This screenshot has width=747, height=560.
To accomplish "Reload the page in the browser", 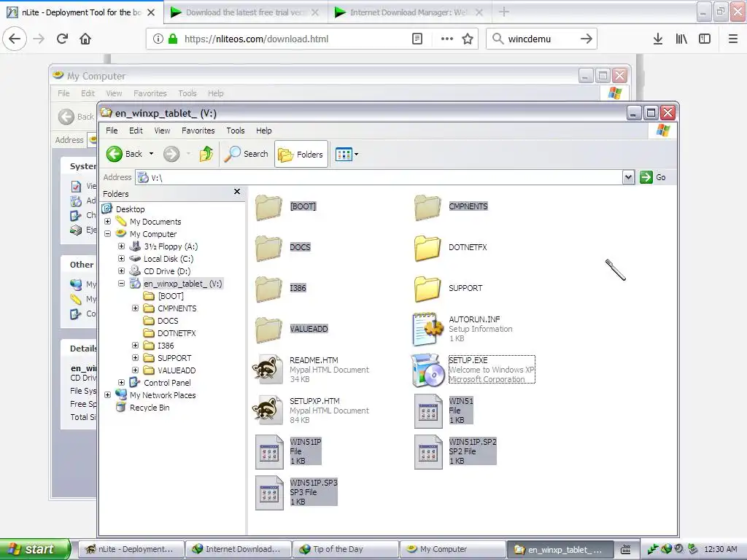I will [x=63, y=39].
